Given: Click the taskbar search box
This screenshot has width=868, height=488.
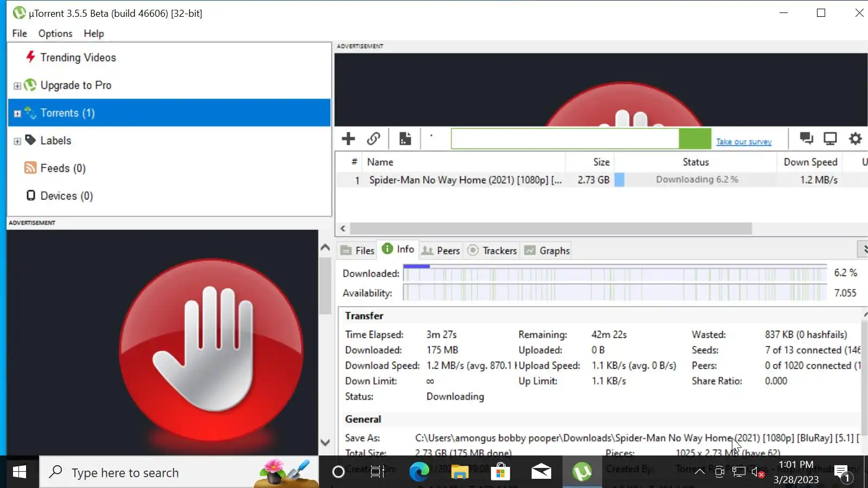Looking at the screenshot, I should coord(179,472).
